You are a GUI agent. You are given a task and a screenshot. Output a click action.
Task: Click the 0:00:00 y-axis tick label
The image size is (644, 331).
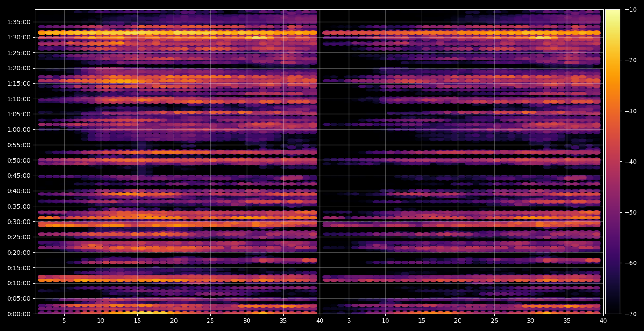pyautogui.click(x=19, y=314)
